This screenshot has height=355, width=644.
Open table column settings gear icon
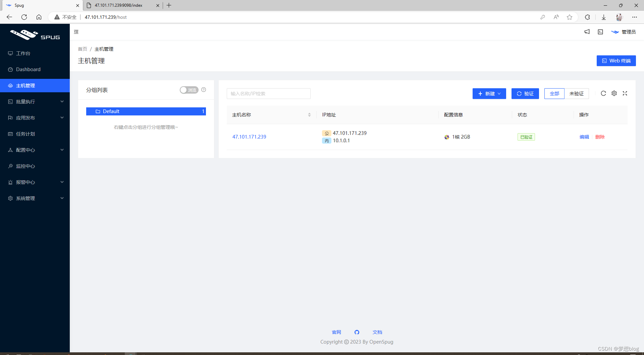(614, 93)
